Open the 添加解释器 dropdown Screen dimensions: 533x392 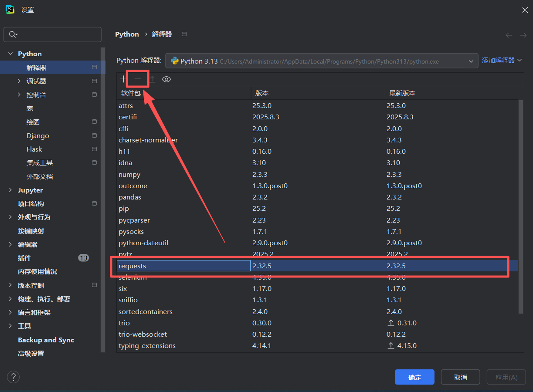(502, 61)
